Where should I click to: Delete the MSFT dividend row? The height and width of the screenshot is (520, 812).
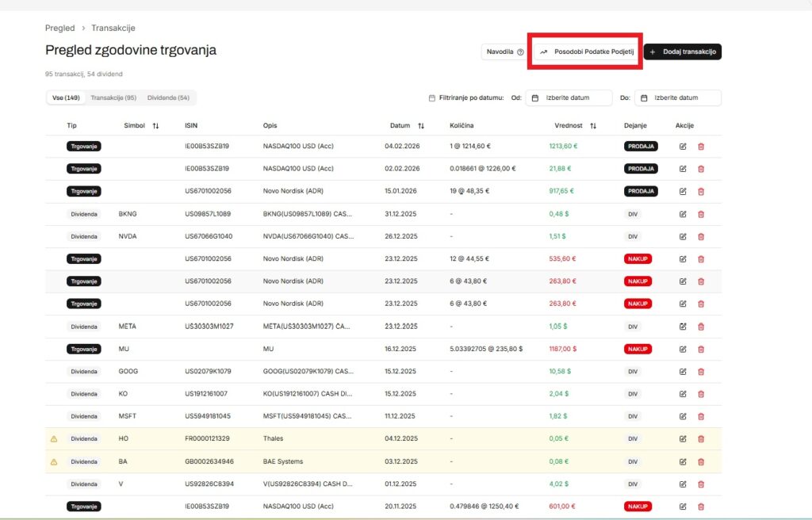[700, 416]
